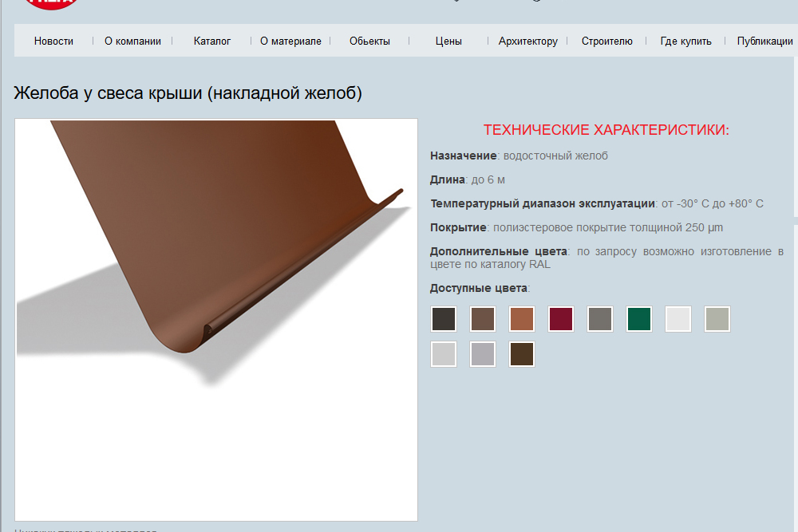
Task: Choose the terracotta orange color swatch
Action: 522,319
